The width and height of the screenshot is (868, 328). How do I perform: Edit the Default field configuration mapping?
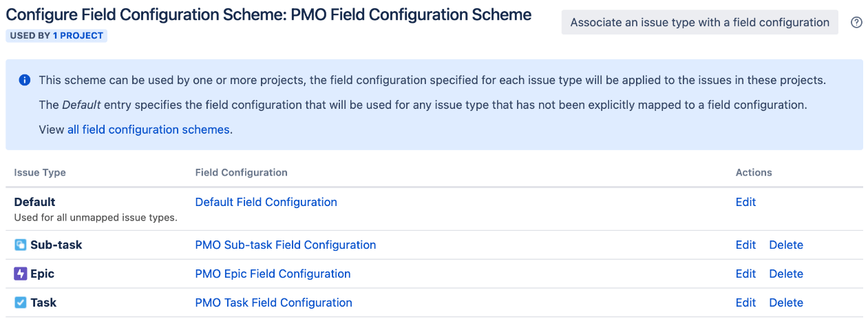(x=745, y=202)
